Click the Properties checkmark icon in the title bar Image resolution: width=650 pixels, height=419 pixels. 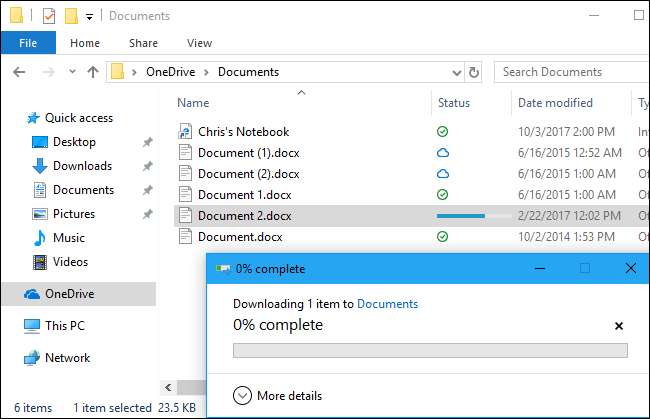[49, 16]
